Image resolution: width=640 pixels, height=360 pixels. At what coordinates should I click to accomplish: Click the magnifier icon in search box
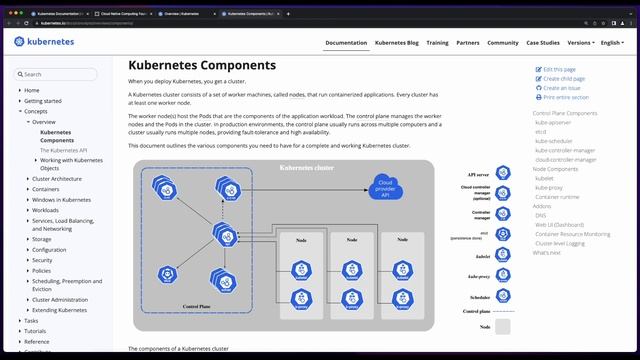coord(20,74)
